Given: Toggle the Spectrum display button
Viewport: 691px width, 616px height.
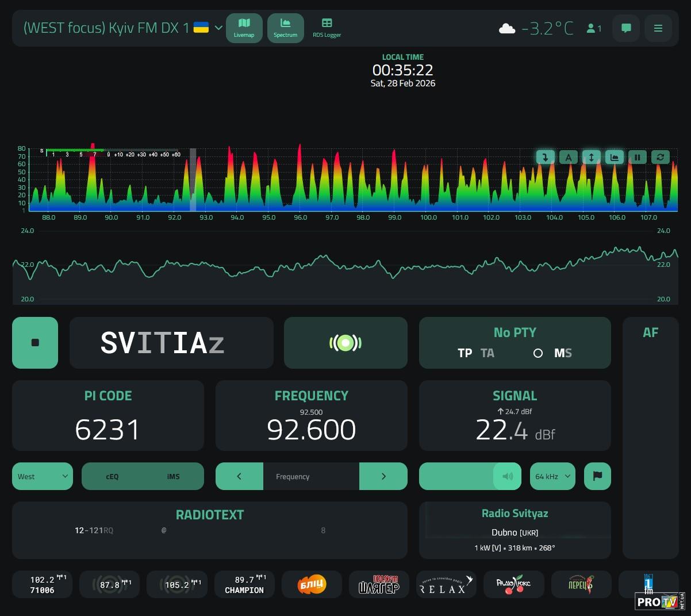Looking at the screenshot, I should [285, 28].
